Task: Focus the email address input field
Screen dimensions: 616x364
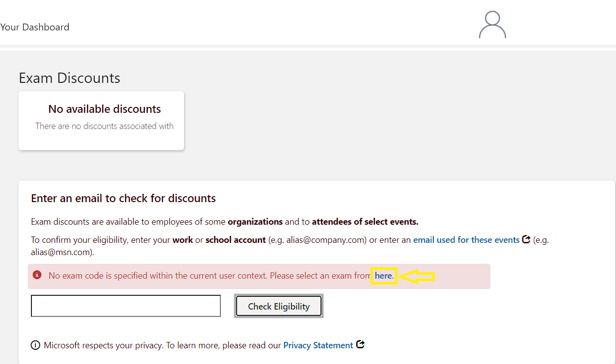Action: point(126,306)
